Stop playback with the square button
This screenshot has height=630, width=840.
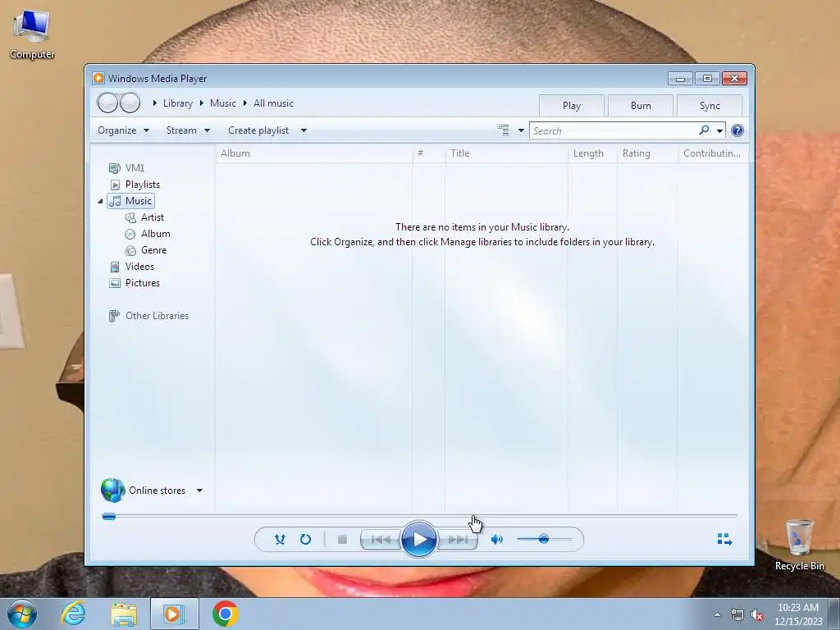click(342, 539)
